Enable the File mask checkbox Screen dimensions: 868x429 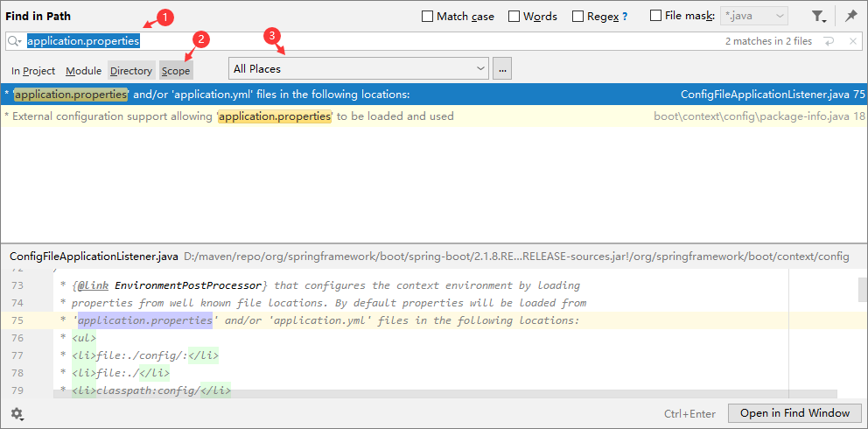pyautogui.click(x=655, y=16)
